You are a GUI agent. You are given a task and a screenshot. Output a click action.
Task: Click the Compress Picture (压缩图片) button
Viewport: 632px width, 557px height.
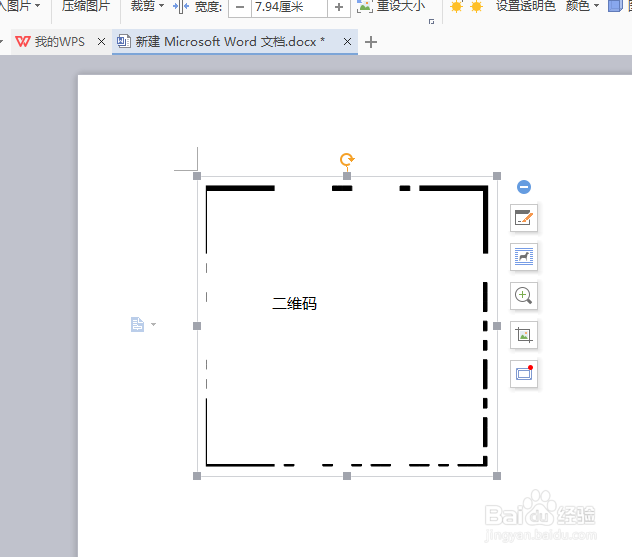[85, 6]
